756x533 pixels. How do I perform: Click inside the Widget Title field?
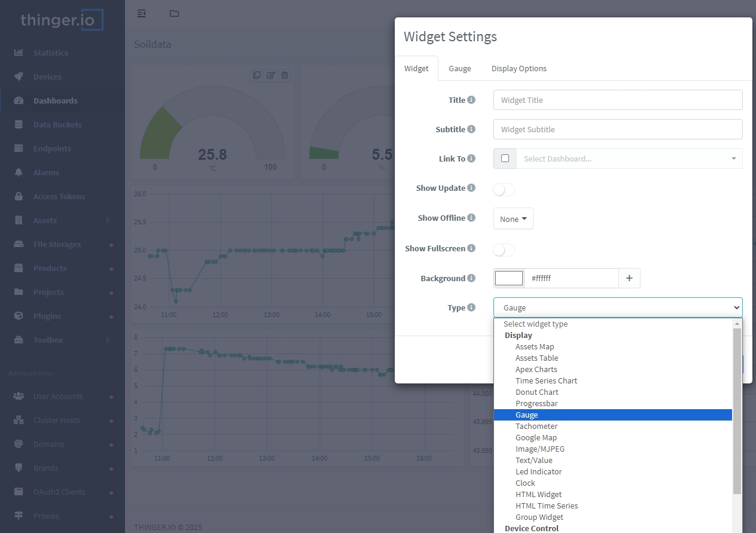[x=617, y=99]
